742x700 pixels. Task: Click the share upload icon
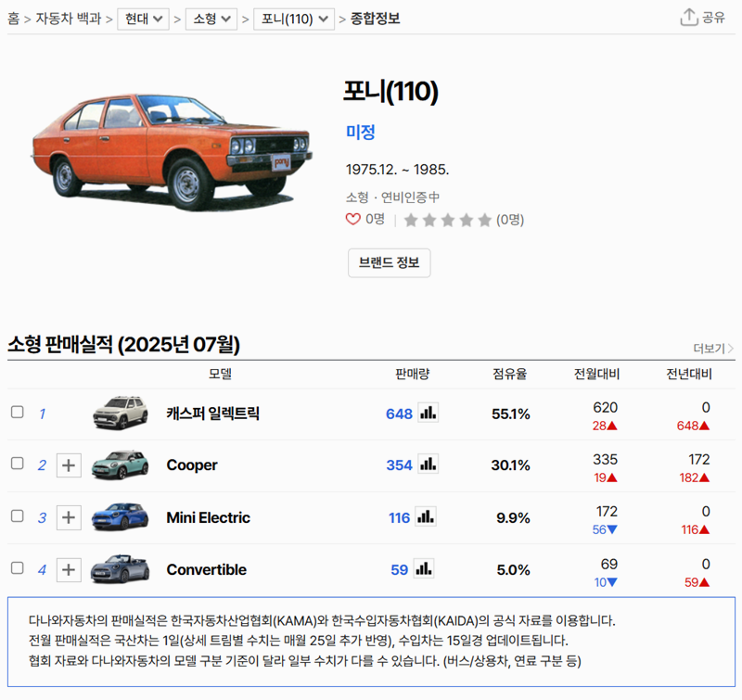pos(689,18)
